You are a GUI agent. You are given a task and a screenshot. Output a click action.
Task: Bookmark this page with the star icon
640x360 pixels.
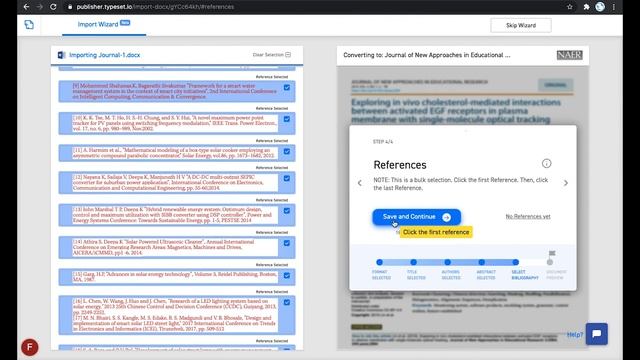[570, 7]
